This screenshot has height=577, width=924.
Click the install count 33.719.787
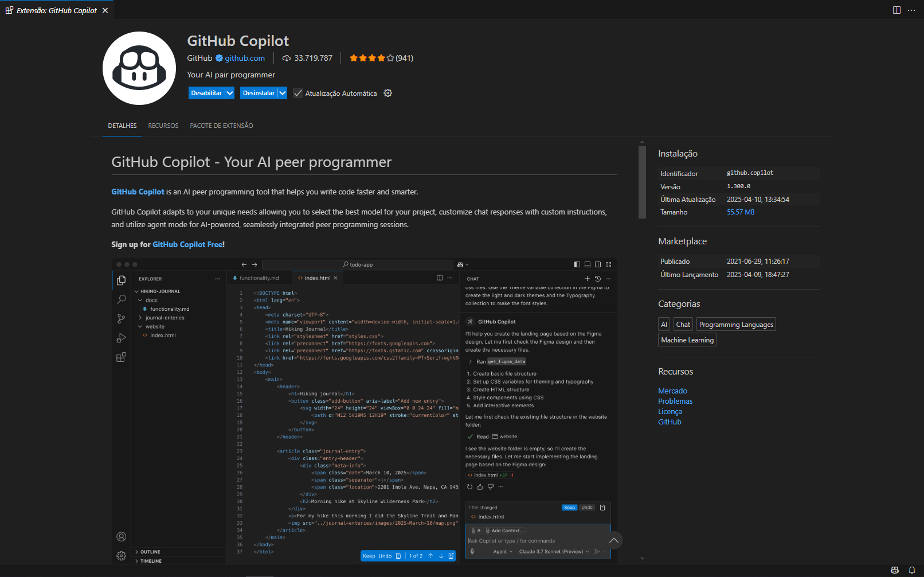coord(314,58)
